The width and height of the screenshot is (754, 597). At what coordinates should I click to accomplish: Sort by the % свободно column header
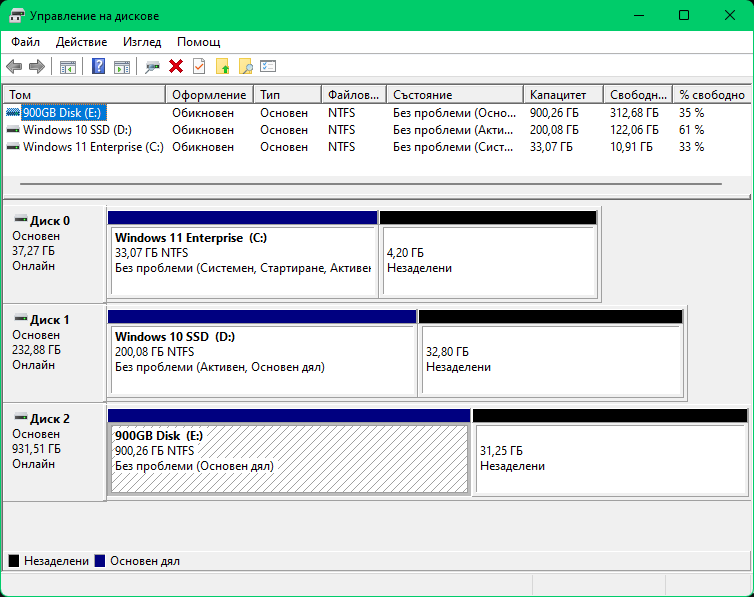click(712, 95)
